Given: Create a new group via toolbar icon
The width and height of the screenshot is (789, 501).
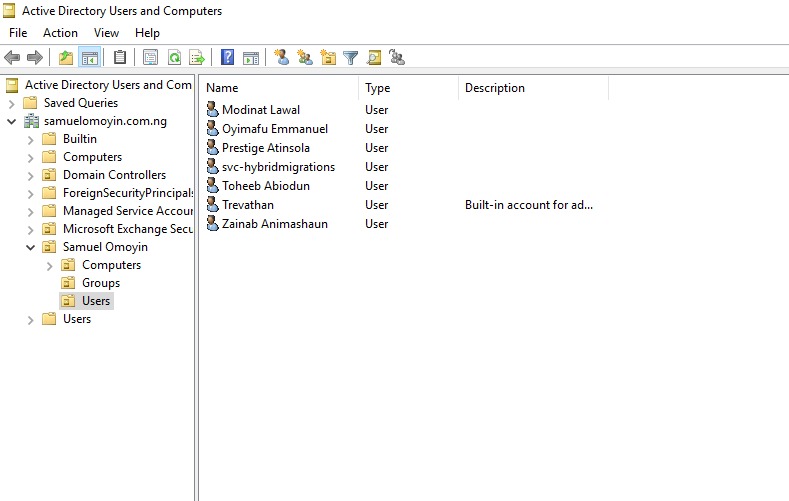Looking at the screenshot, I should (305, 57).
